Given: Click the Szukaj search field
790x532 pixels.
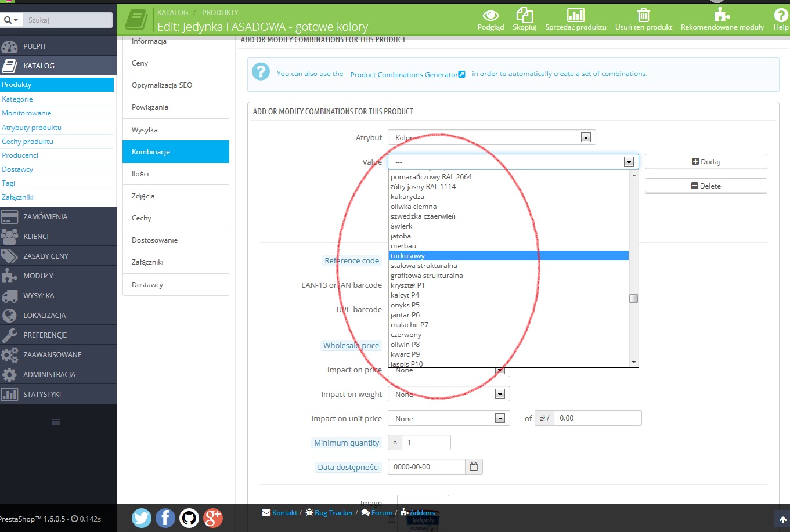Looking at the screenshot, I should click(68, 20).
